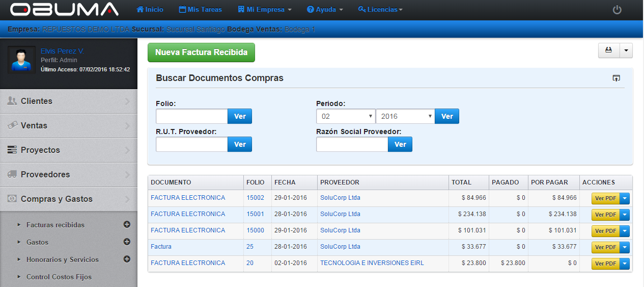Open the period month dropdown
Image resolution: width=644 pixels, height=287 pixels.
click(345, 116)
